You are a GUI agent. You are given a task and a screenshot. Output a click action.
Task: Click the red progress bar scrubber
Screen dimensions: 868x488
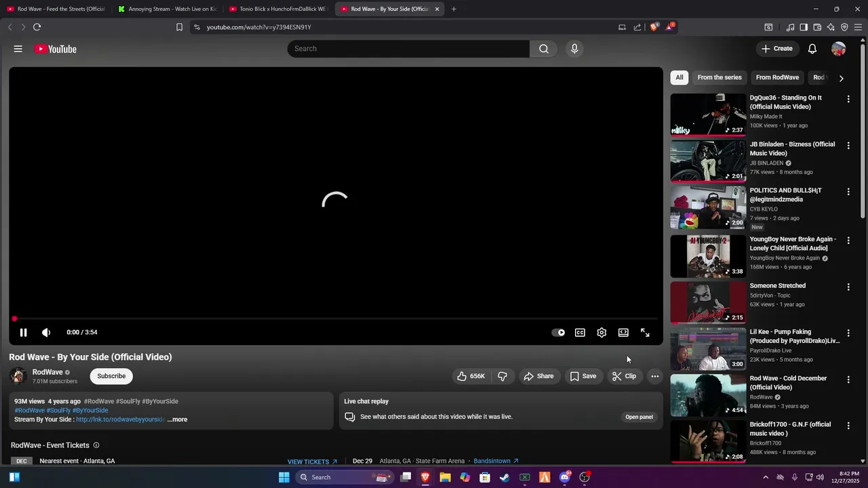tap(14, 319)
